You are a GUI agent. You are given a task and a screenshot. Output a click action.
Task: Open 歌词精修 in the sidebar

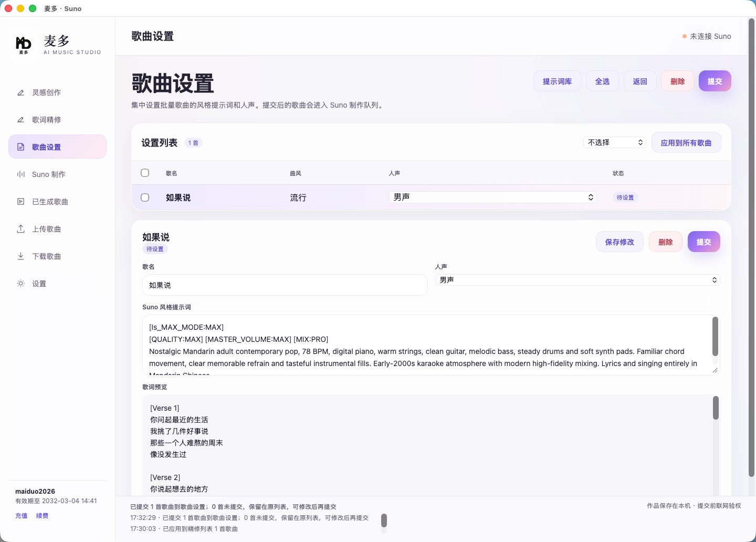pyautogui.click(x=57, y=120)
